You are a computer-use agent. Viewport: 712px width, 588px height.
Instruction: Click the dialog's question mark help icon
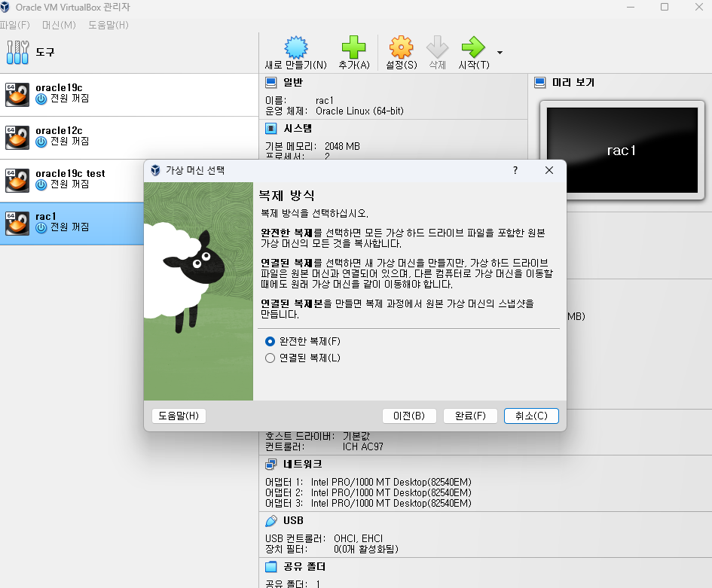pyautogui.click(x=515, y=170)
